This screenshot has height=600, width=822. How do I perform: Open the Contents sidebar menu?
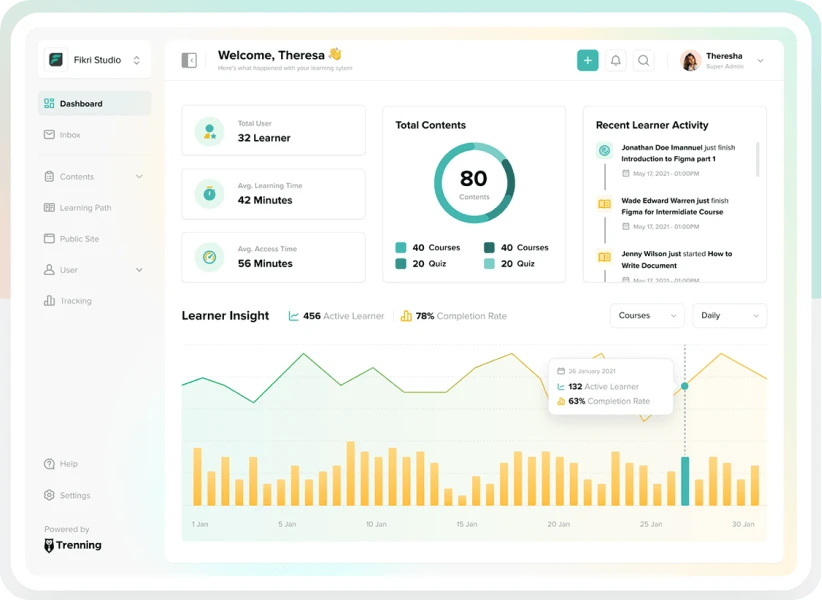75,176
